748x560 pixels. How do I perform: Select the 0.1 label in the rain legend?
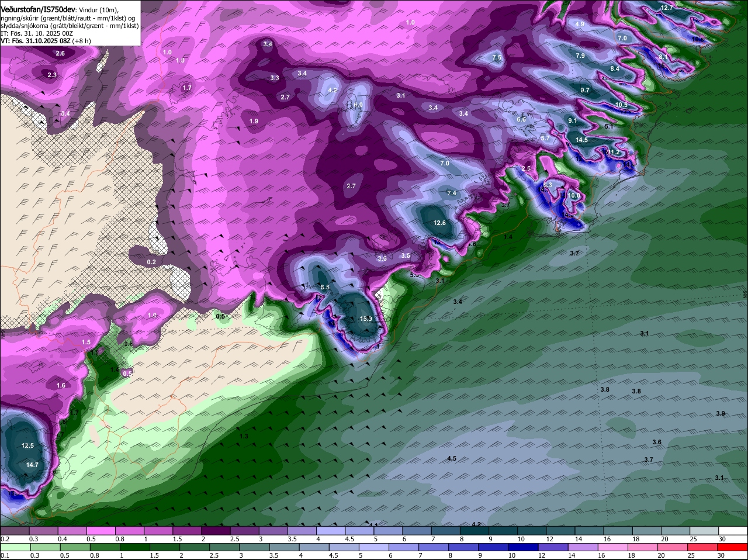pyautogui.click(x=5, y=555)
